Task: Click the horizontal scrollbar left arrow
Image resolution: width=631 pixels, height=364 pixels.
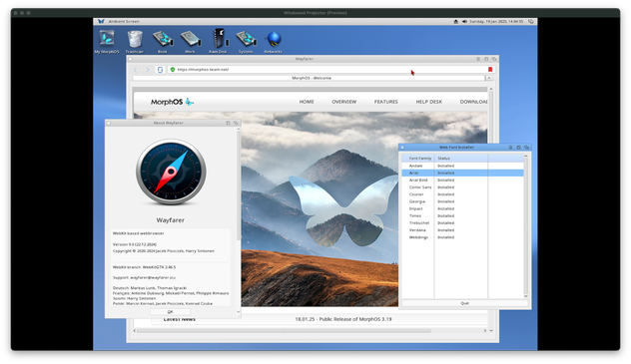Action: click(x=135, y=331)
